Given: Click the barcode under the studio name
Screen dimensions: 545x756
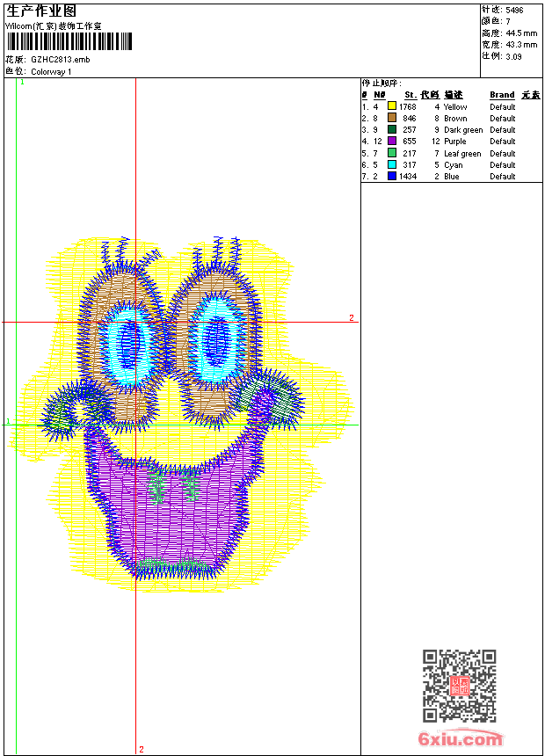Looking at the screenshot, I should [x=69, y=41].
